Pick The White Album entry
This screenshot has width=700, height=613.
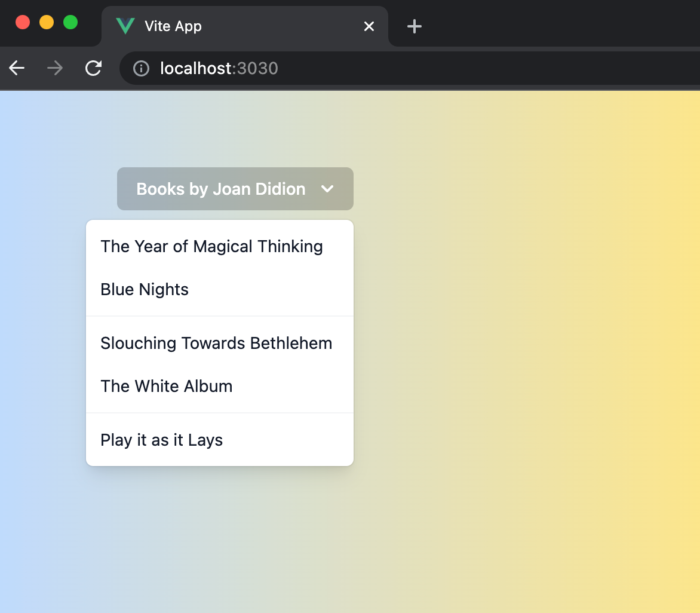point(167,386)
